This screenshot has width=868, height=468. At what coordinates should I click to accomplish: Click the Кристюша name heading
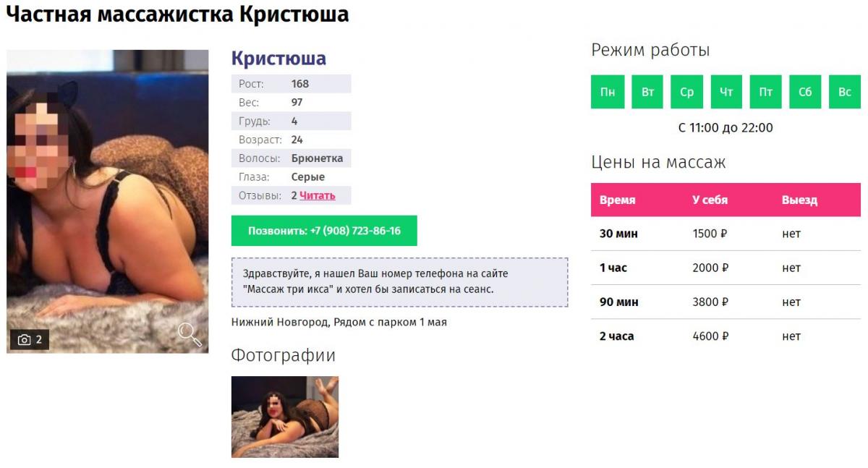[278, 59]
